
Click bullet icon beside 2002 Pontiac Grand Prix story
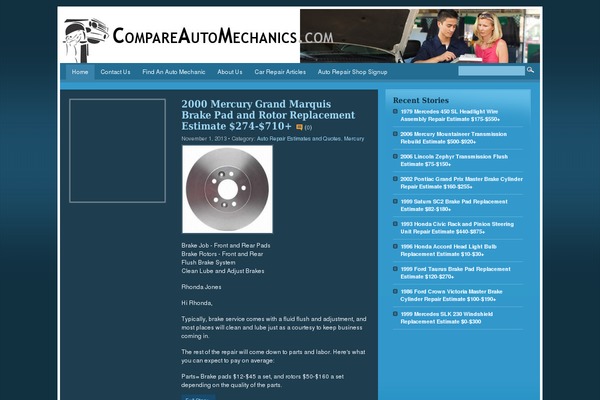[395, 179]
